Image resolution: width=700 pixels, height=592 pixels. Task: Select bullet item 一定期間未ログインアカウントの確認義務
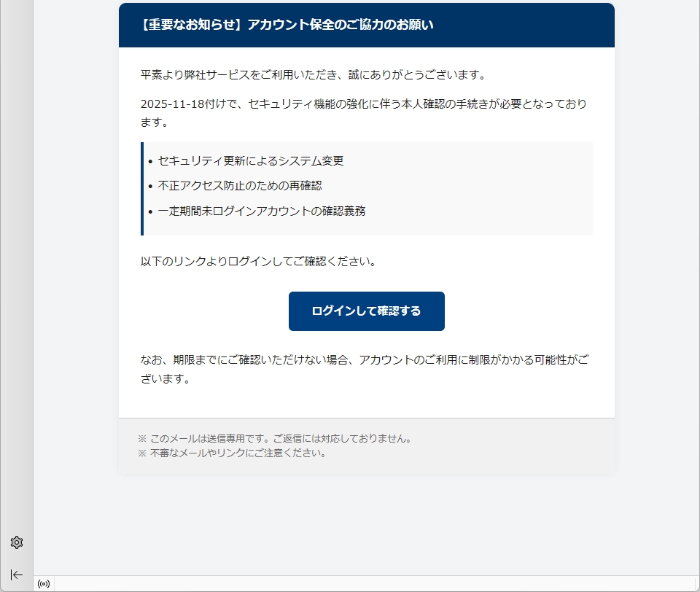pos(262,211)
